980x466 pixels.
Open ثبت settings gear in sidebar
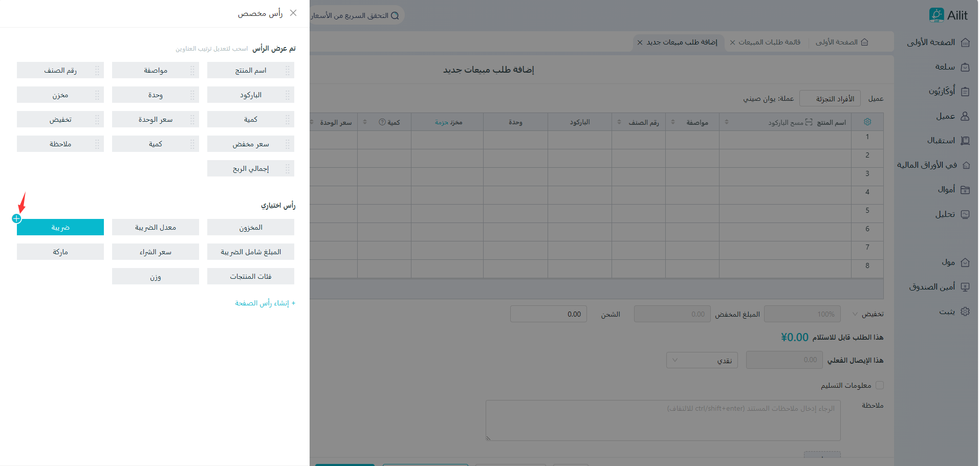(x=965, y=312)
